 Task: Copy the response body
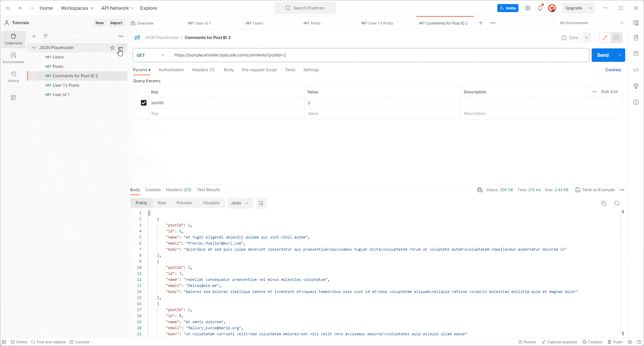pos(604,203)
